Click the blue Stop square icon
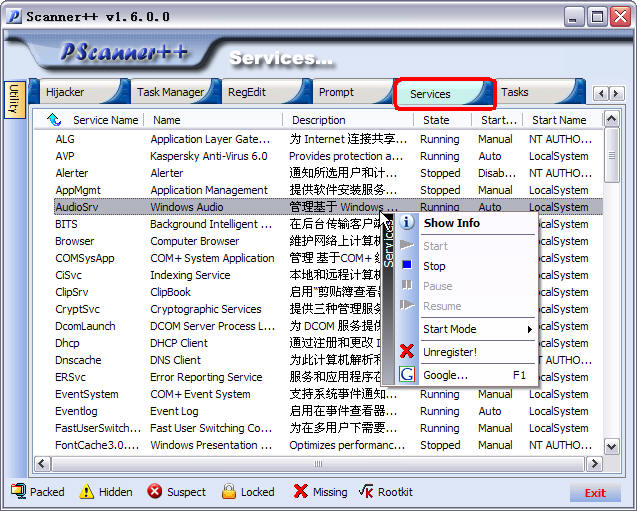This screenshot has height=511, width=637. 407,265
